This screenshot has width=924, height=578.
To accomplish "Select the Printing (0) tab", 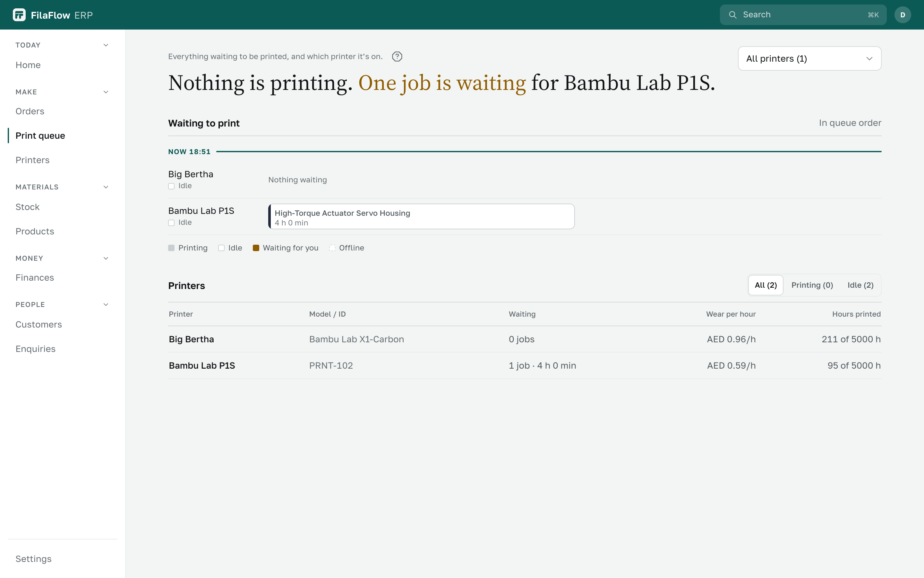I will (x=812, y=285).
